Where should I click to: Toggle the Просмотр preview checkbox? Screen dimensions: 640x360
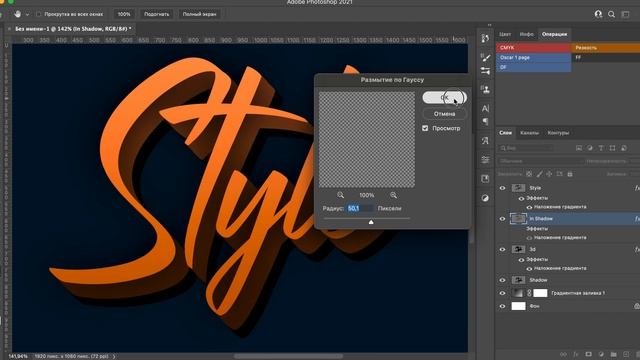(x=425, y=128)
